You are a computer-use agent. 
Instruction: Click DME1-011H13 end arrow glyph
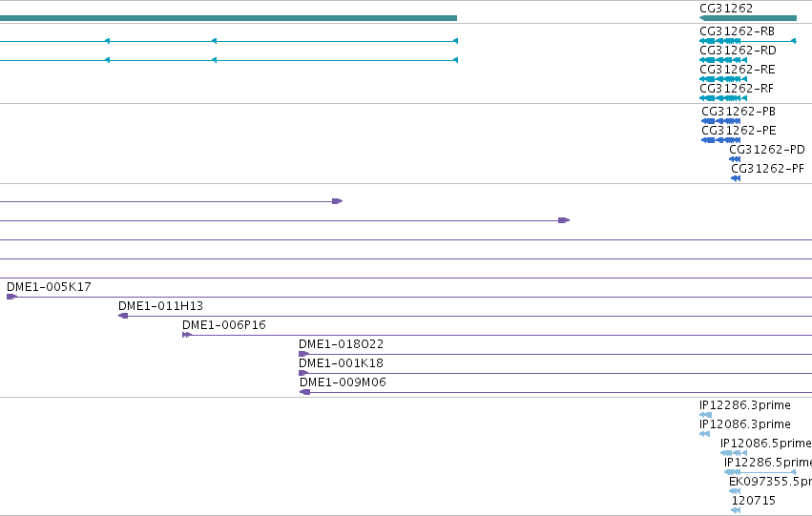[123, 316]
